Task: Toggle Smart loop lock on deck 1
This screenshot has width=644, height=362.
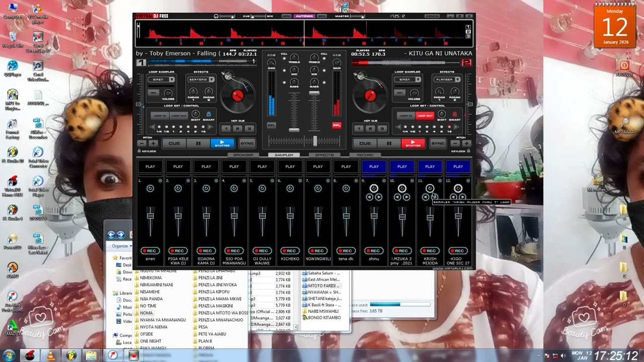Action: pyautogui.click(x=208, y=115)
